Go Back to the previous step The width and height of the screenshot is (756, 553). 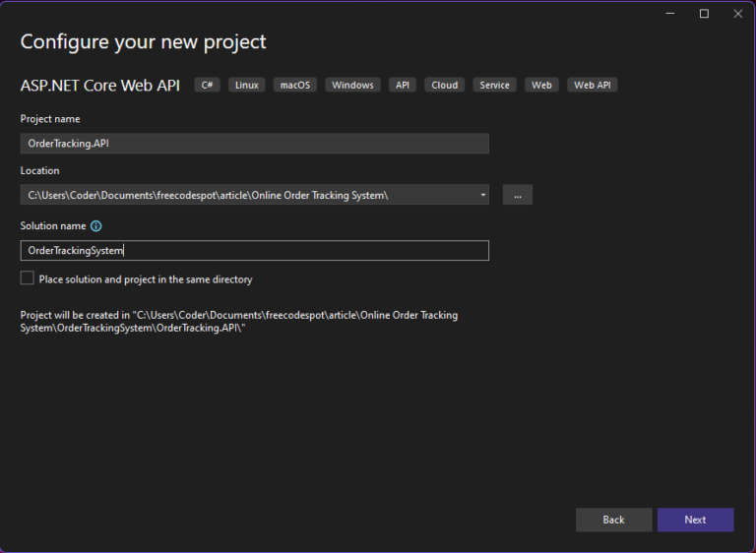(613, 520)
